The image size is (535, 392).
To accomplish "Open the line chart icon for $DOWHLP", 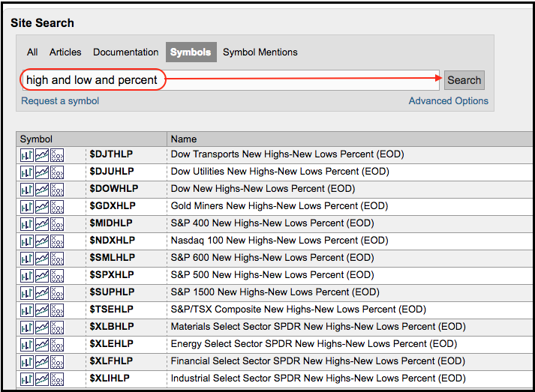I will click(42, 189).
